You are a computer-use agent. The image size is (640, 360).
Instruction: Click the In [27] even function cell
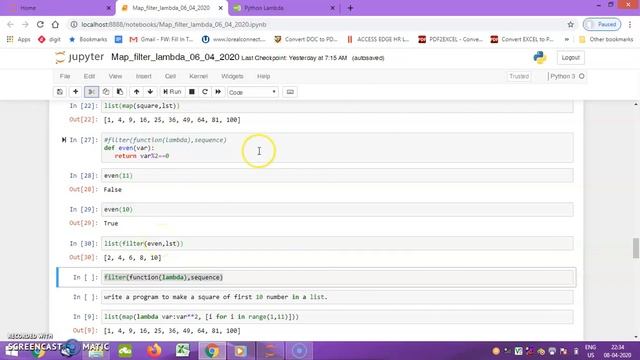(x=337, y=148)
